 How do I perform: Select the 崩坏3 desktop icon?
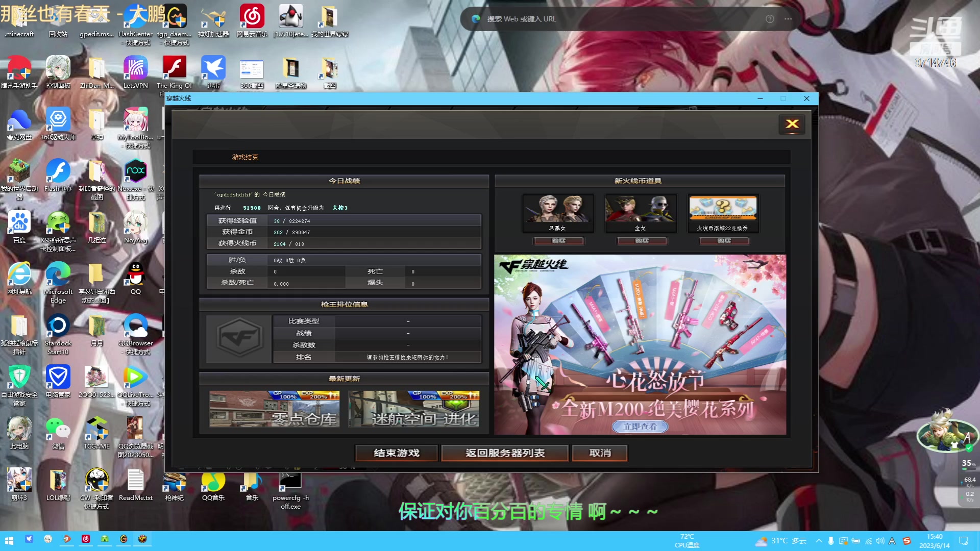(19, 485)
